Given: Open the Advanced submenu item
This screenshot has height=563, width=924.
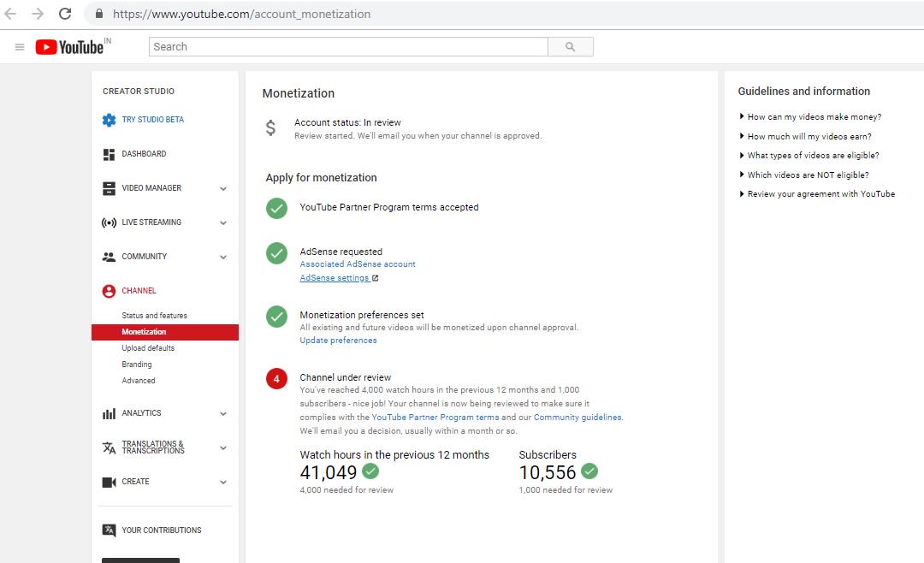Looking at the screenshot, I should 139,380.
